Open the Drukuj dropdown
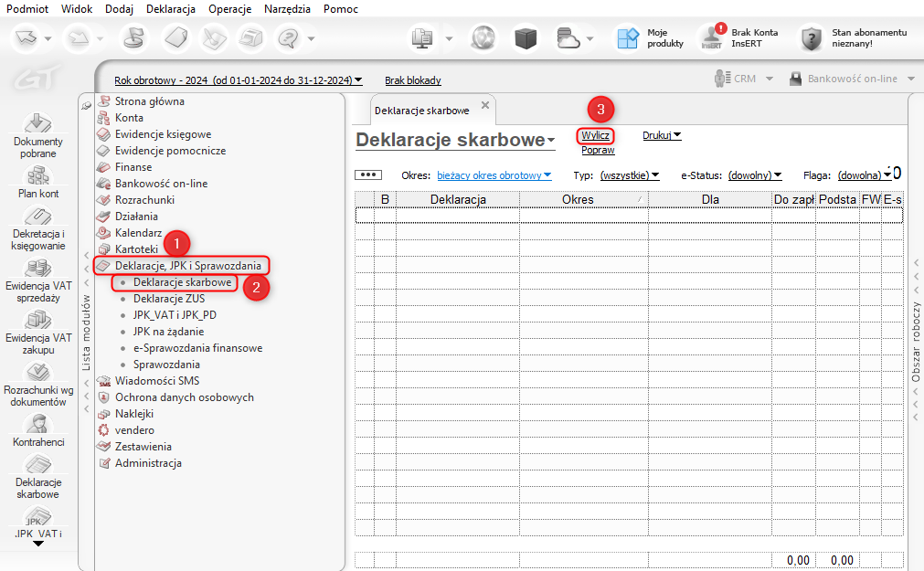This screenshot has width=924, height=571. 661,135
